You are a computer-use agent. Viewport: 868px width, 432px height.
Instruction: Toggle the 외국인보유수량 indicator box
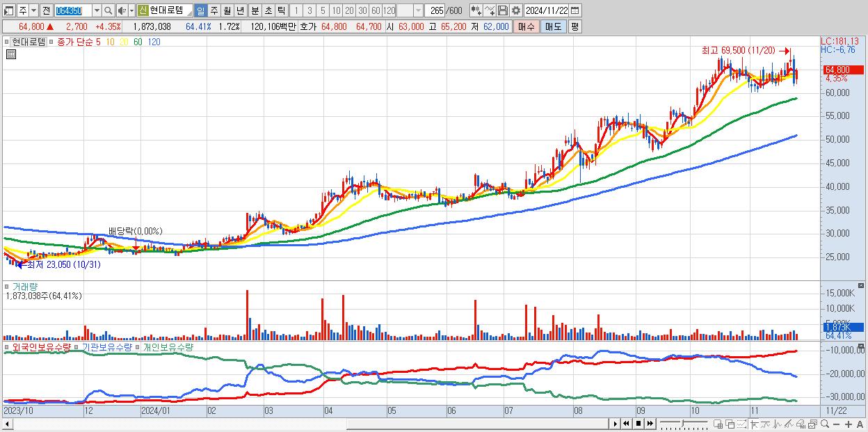8,346
